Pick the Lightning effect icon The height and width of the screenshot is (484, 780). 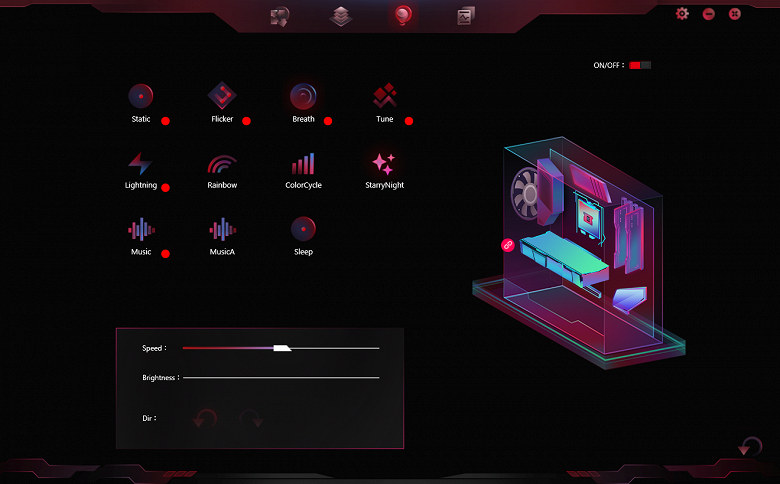140,163
